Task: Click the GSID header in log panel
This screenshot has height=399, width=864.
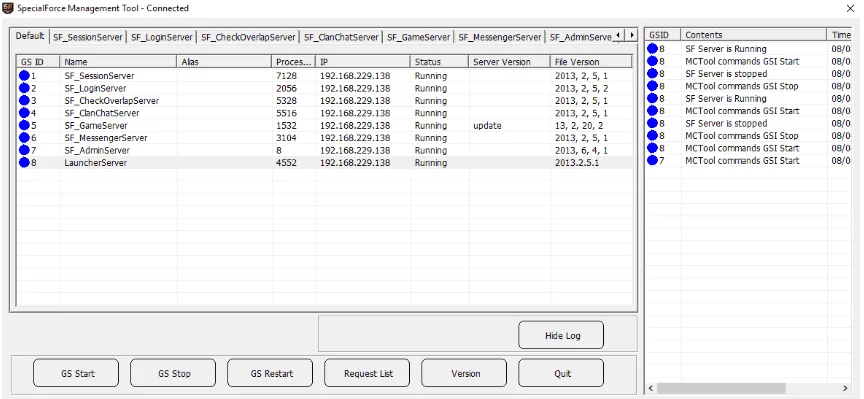Action: pyautogui.click(x=663, y=35)
